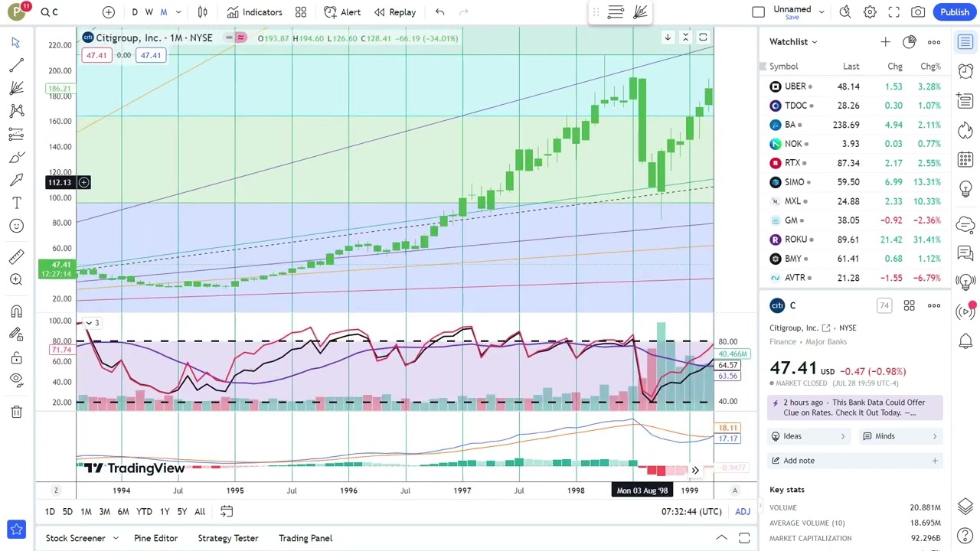Take a chart snapshot with camera

point(918,12)
